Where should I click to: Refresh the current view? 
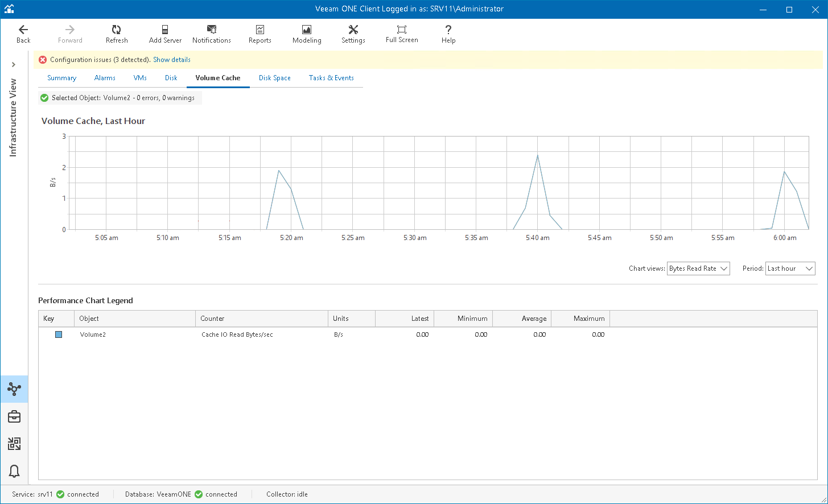[117, 34]
